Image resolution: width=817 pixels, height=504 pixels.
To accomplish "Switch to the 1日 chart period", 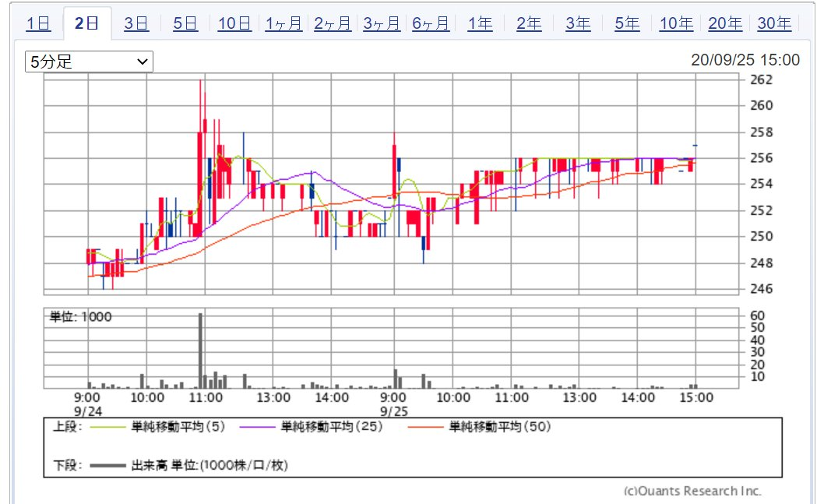I will coord(39,23).
